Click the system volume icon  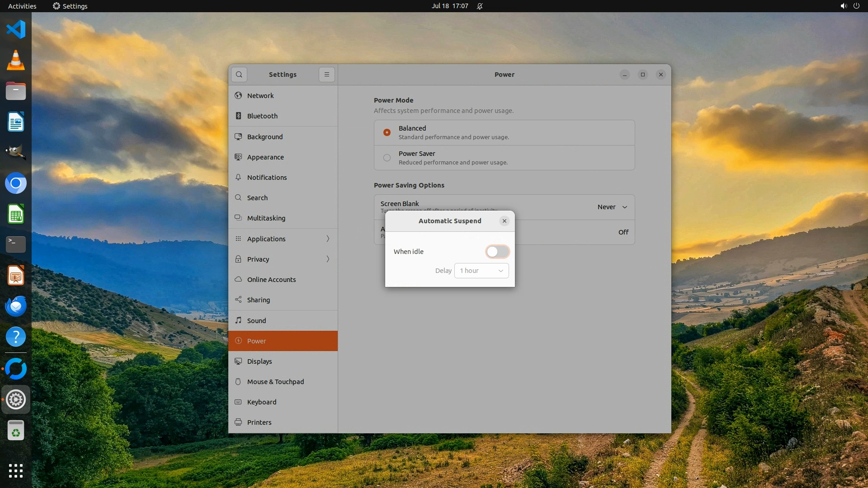pyautogui.click(x=843, y=6)
